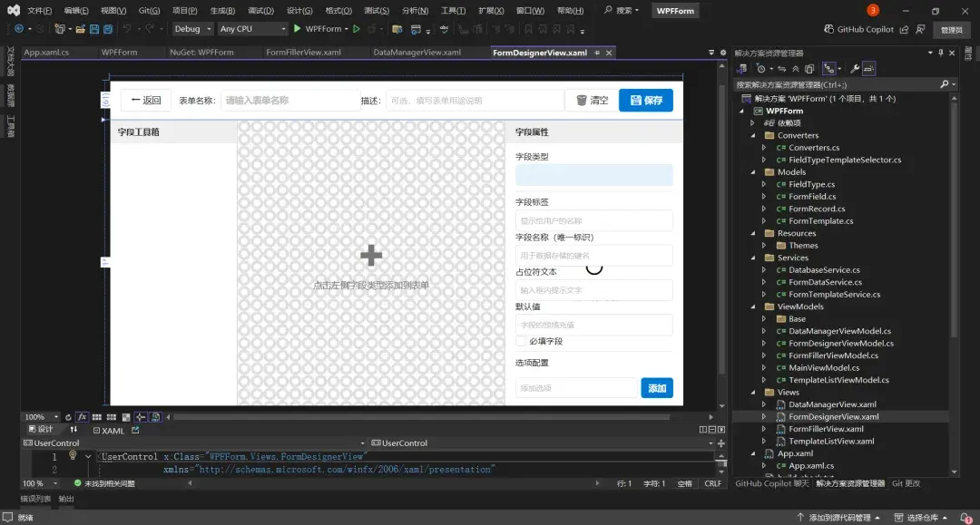980x525 pixels.
Task: Toggle snap to gridlines icon
Action: 112,417
